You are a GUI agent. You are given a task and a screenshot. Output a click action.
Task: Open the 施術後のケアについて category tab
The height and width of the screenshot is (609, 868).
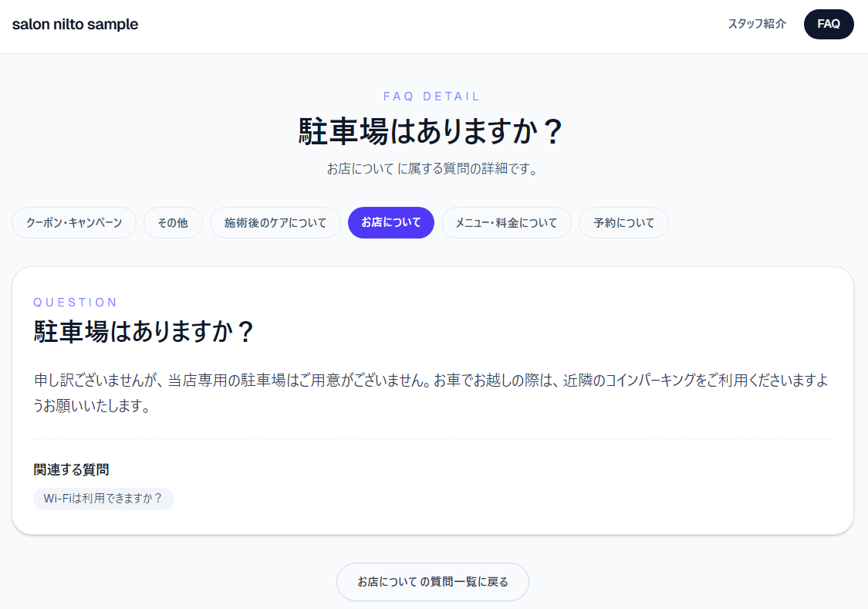point(275,223)
